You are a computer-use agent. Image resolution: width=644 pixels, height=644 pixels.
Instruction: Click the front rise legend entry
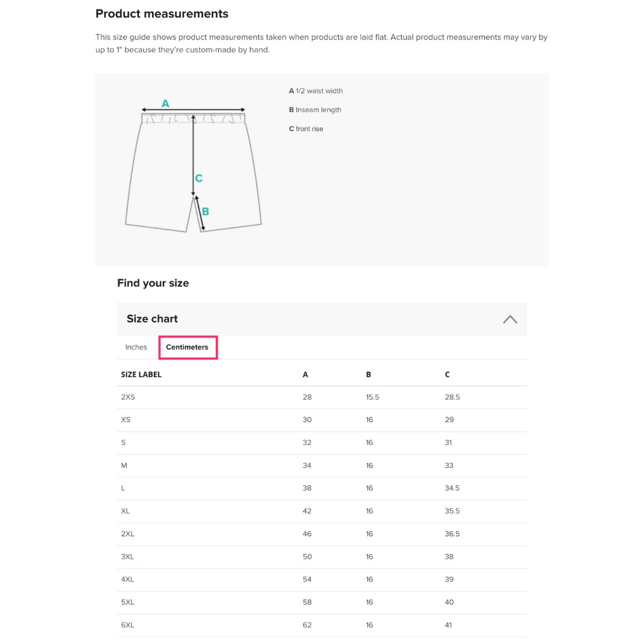[x=306, y=129]
